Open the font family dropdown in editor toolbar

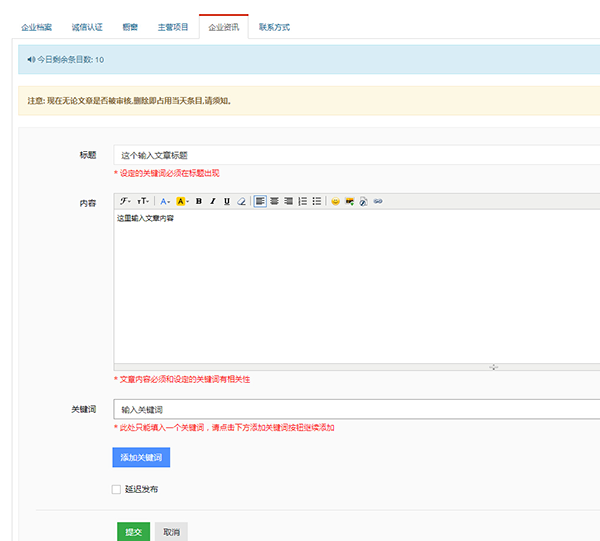(x=125, y=201)
